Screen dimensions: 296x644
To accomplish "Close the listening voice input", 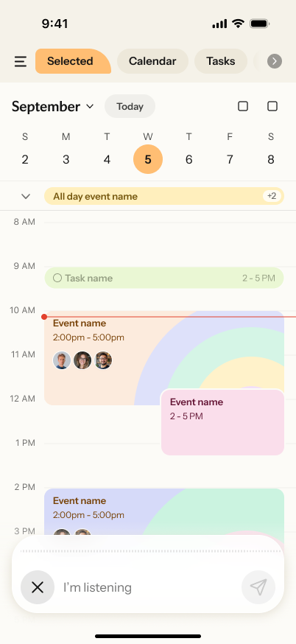I will pyautogui.click(x=38, y=587).
